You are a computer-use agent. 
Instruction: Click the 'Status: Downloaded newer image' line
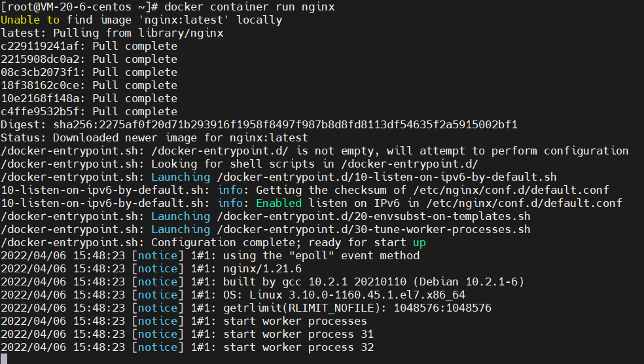coord(154,138)
